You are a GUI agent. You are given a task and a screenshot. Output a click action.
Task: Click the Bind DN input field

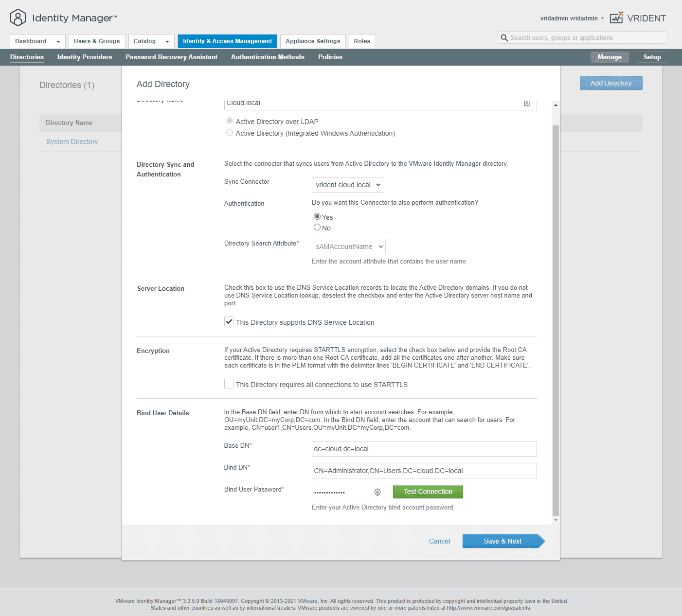coord(424,471)
